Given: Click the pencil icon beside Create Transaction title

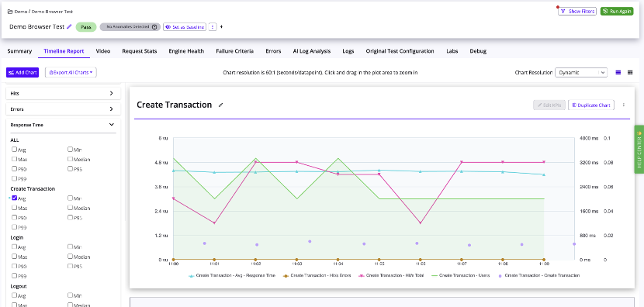Looking at the screenshot, I should point(220,105).
